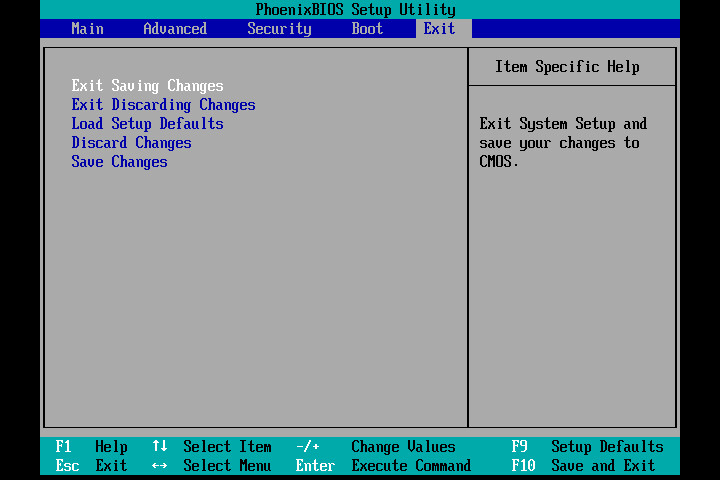Go to the Security menu tab
Viewport: 720px width, 480px height.
(279, 28)
